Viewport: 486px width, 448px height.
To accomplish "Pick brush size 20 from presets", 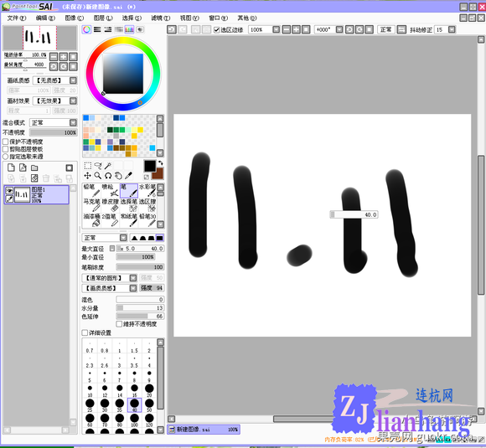I will pyautogui.click(x=149, y=390).
